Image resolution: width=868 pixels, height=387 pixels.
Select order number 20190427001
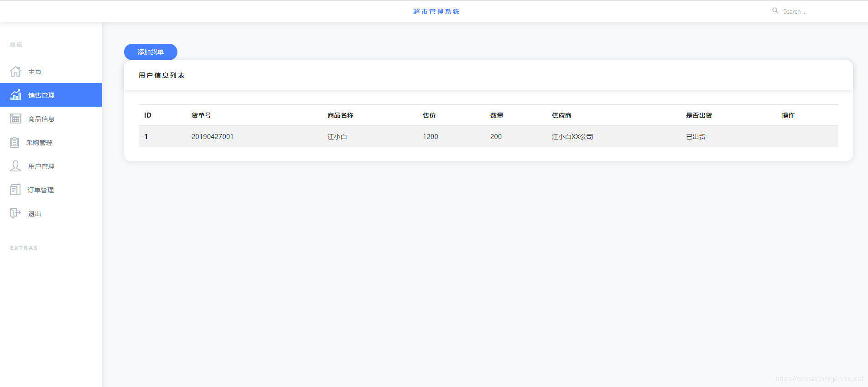213,137
